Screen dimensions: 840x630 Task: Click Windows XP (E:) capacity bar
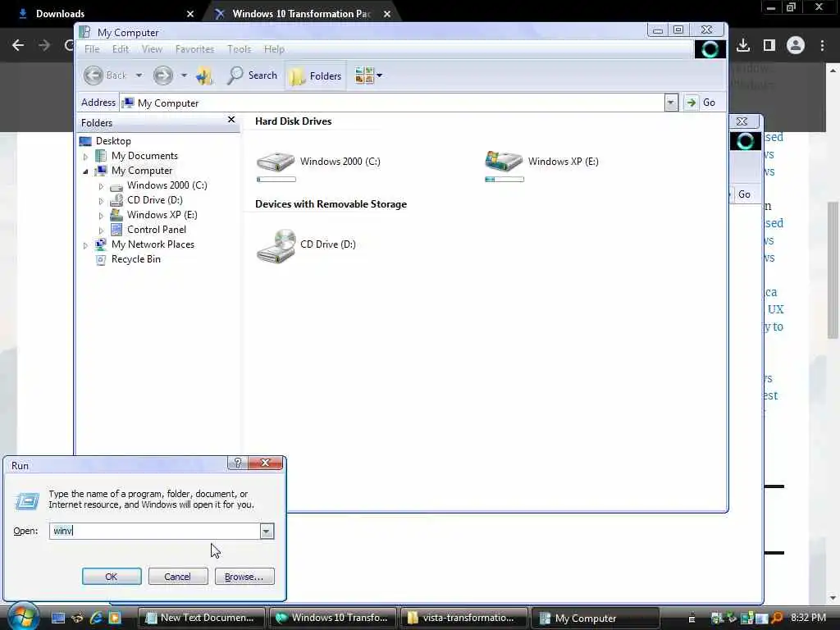tap(504, 180)
